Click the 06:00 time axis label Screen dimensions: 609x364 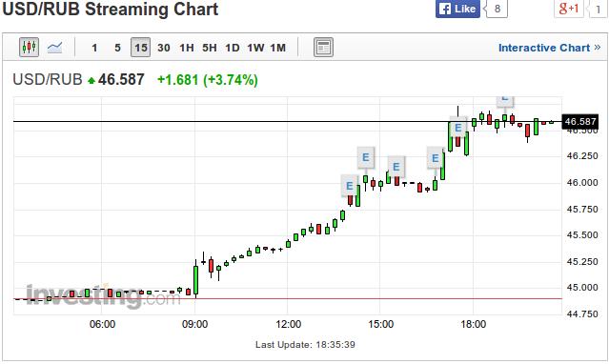point(102,324)
